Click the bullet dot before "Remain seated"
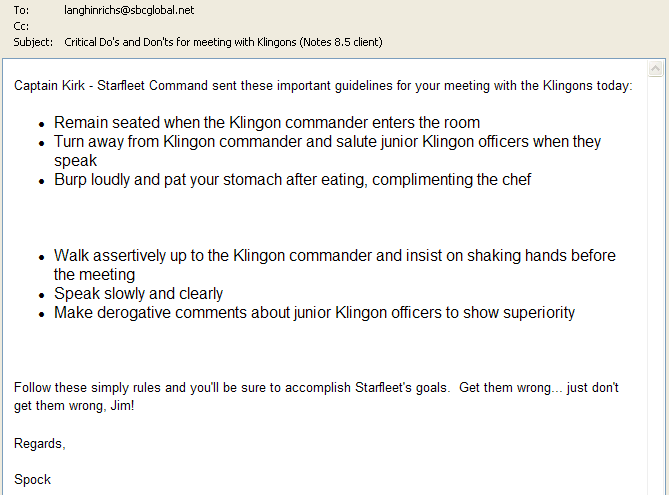 [42, 124]
